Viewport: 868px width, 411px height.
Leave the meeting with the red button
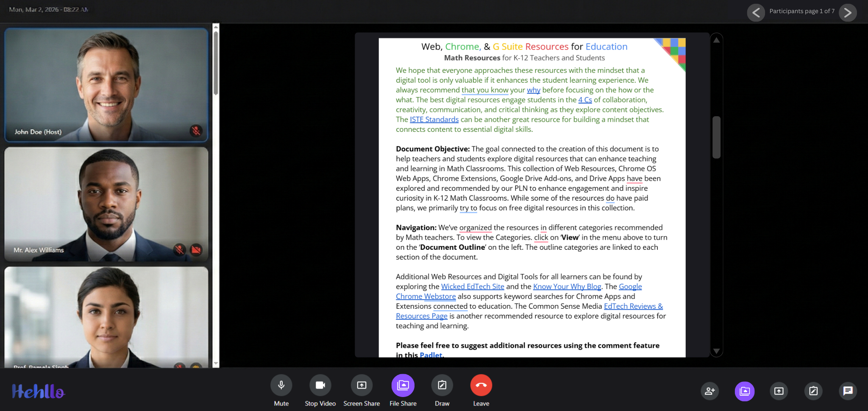pyautogui.click(x=481, y=385)
